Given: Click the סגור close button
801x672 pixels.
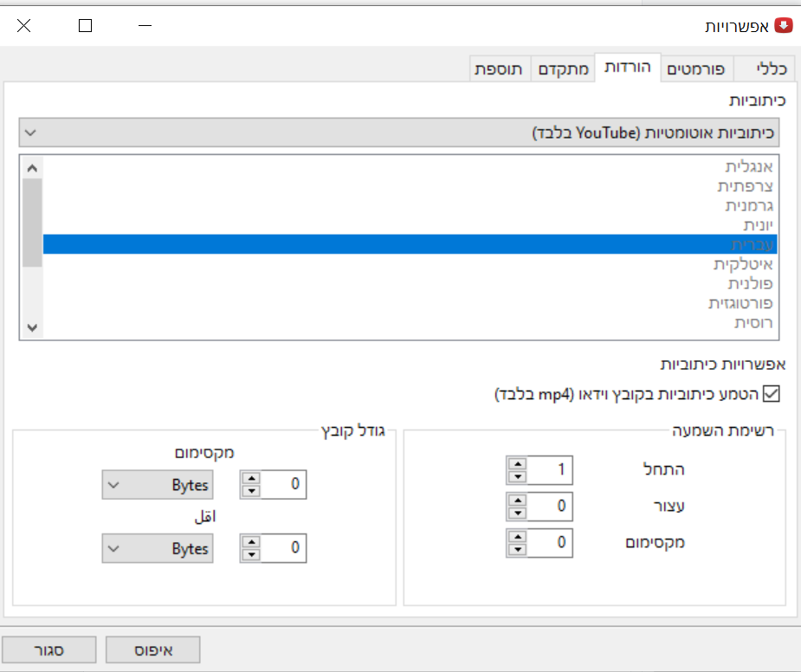Looking at the screenshot, I should [48, 649].
